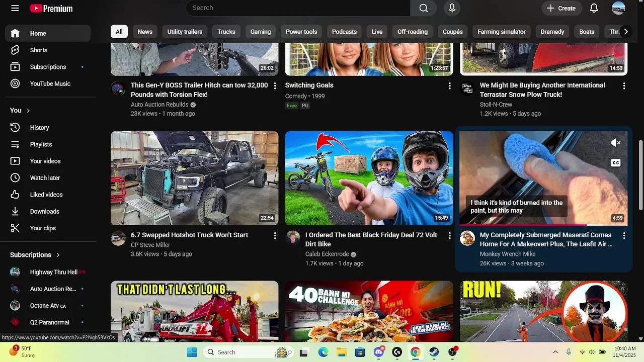Open options for Submerged Maserati video
The image size is (644, 362).
pyautogui.click(x=624, y=236)
